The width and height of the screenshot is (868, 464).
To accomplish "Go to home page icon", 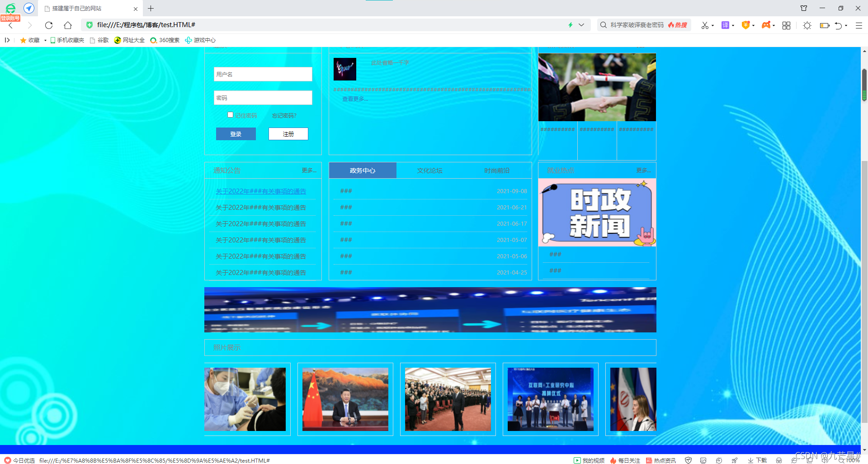I will 68,25.
